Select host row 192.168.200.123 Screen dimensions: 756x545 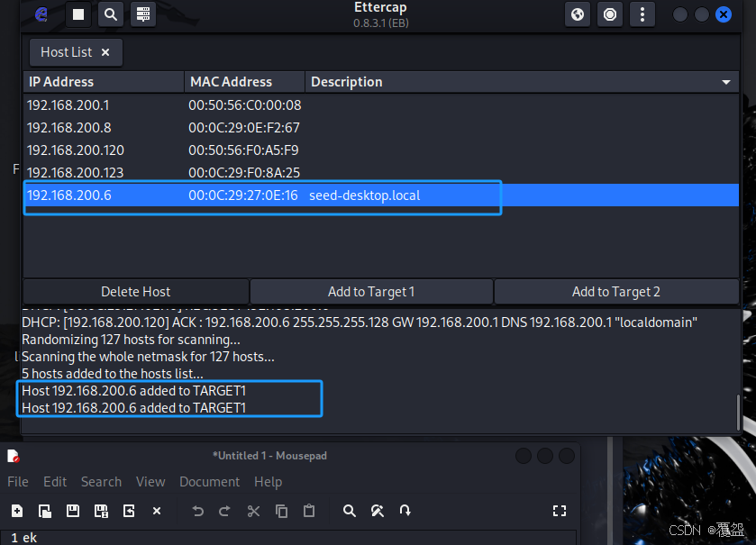click(x=381, y=173)
